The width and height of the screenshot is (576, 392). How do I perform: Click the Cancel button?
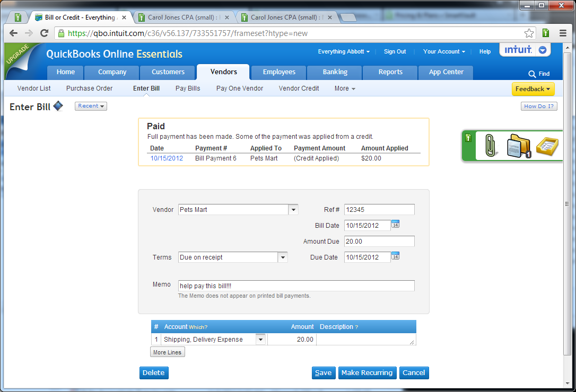coord(414,373)
